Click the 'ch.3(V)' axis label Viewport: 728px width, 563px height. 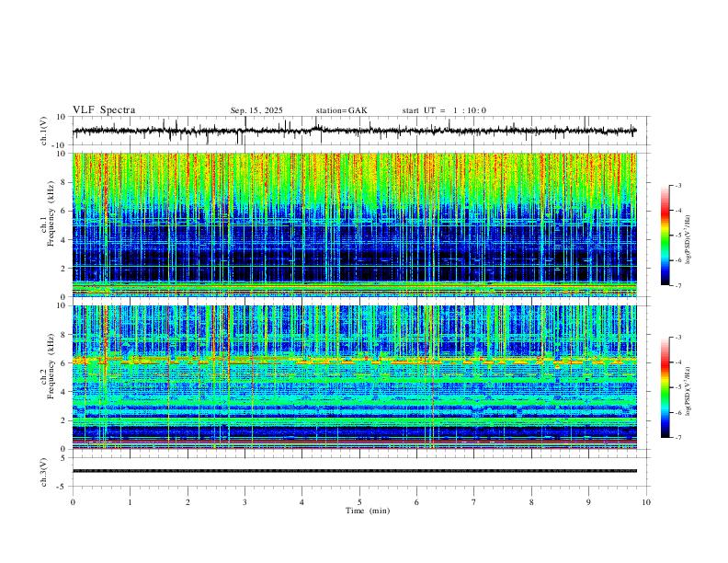[44, 472]
